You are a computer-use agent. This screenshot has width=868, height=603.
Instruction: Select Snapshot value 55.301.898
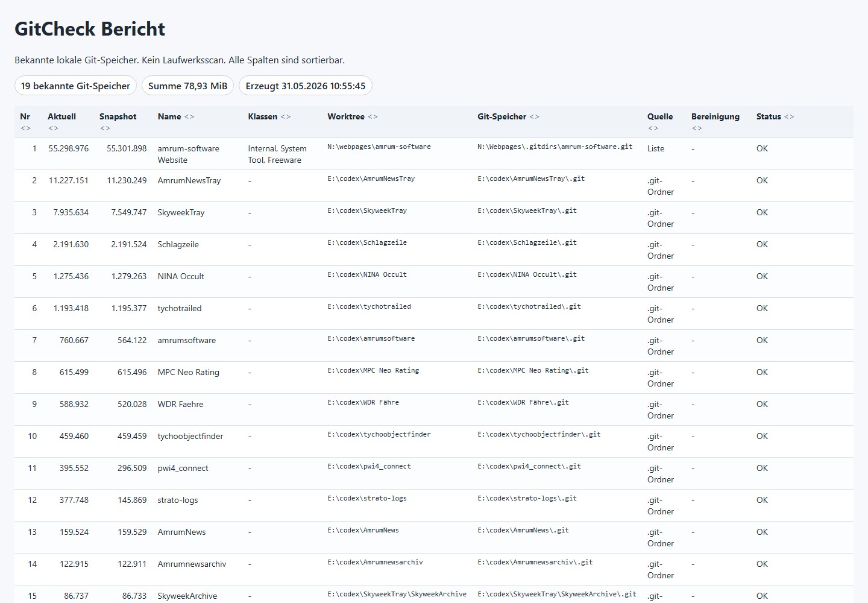pos(127,148)
